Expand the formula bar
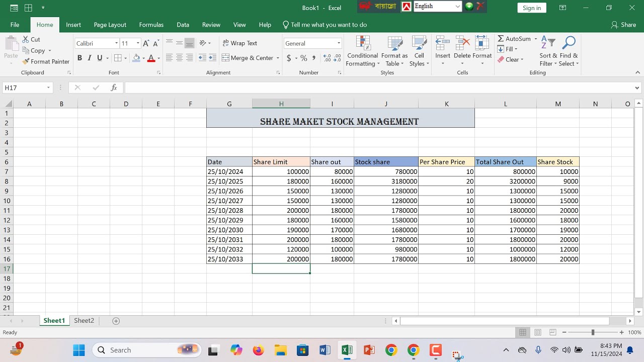Screen dimensions: 644x362 point(637,87)
